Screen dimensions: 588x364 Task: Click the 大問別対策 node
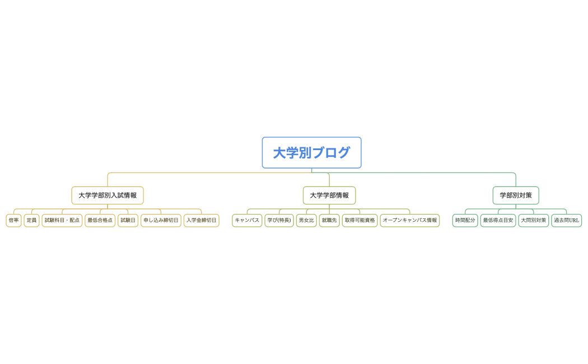point(533,220)
